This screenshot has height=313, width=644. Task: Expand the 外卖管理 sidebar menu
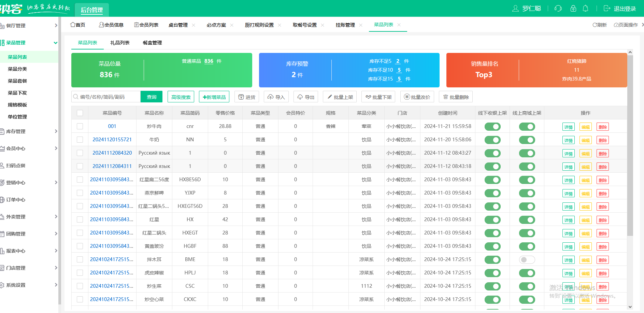click(x=29, y=217)
